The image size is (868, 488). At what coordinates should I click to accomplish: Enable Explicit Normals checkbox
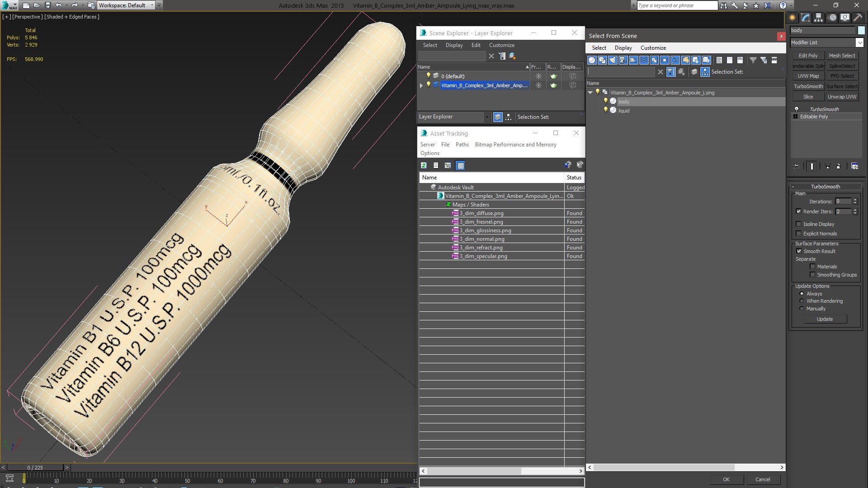(798, 234)
